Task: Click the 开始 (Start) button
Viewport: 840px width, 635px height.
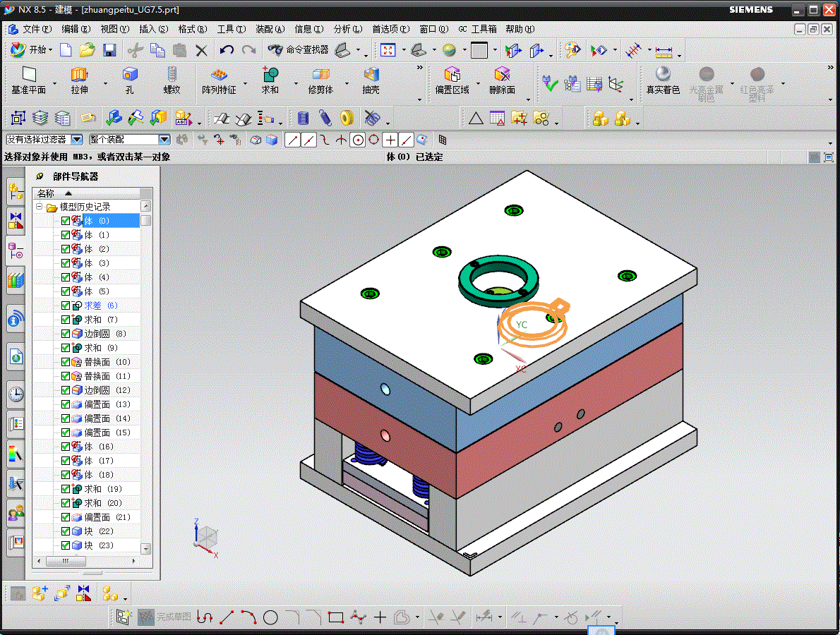Action: click(x=29, y=50)
